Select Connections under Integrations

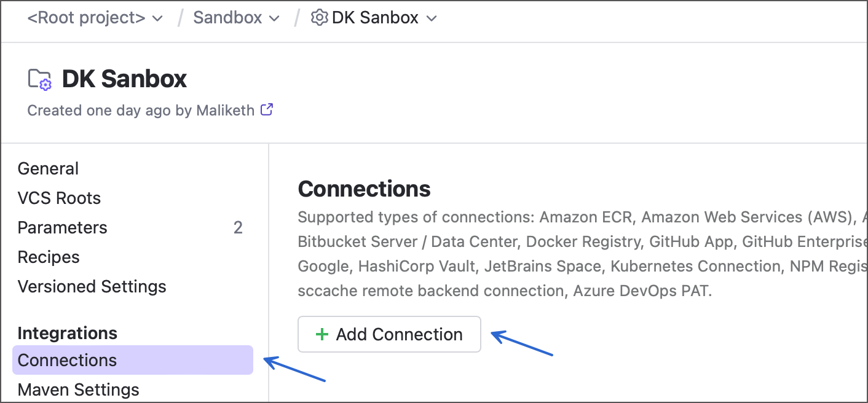coord(68,360)
